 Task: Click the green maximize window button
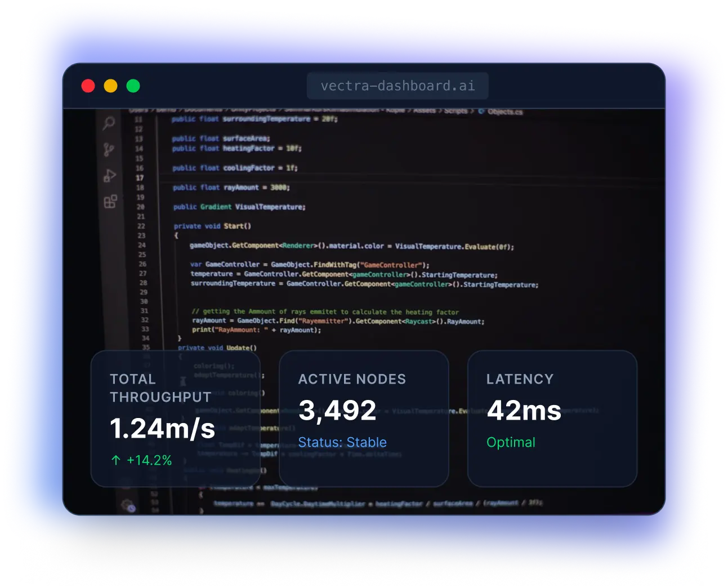click(133, 86)
